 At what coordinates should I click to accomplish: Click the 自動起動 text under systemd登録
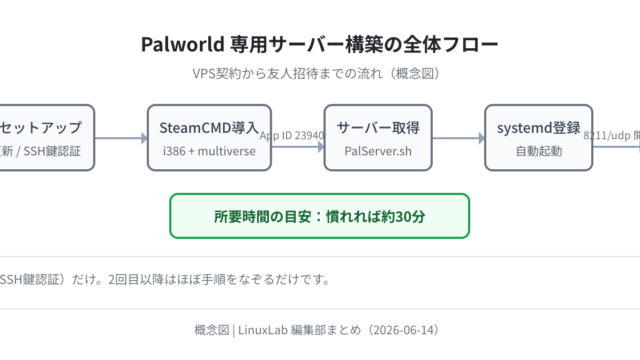click(539, 151)
